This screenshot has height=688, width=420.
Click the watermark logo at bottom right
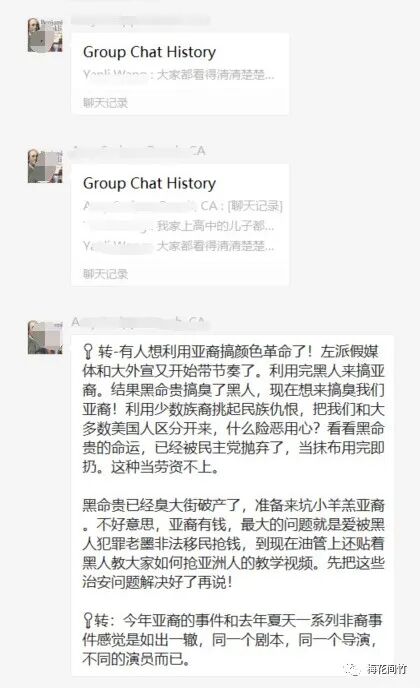click(376, 670)
